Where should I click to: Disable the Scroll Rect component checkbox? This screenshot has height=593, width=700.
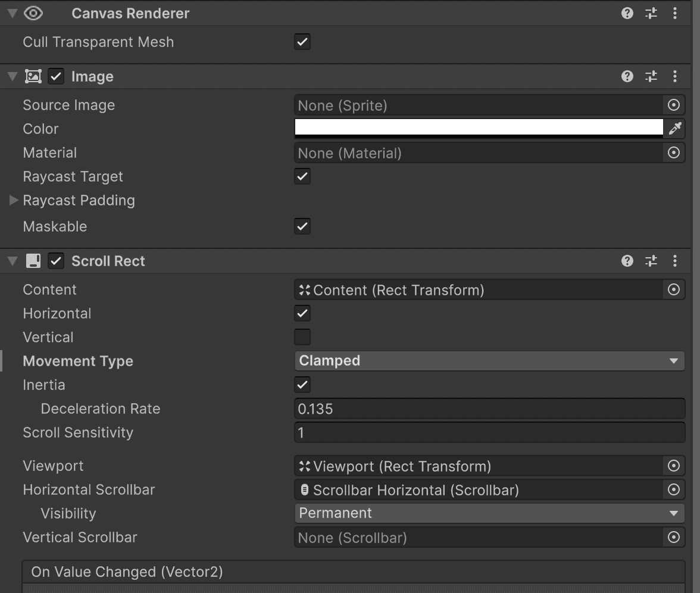click(56, 261)
